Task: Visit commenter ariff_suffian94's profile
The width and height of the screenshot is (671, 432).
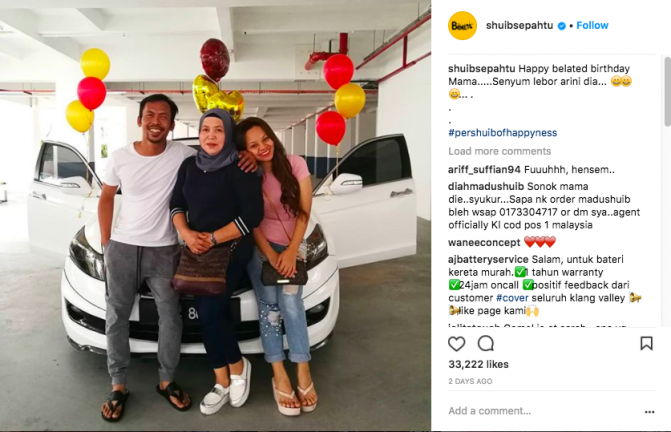Action: coord(484,170)
